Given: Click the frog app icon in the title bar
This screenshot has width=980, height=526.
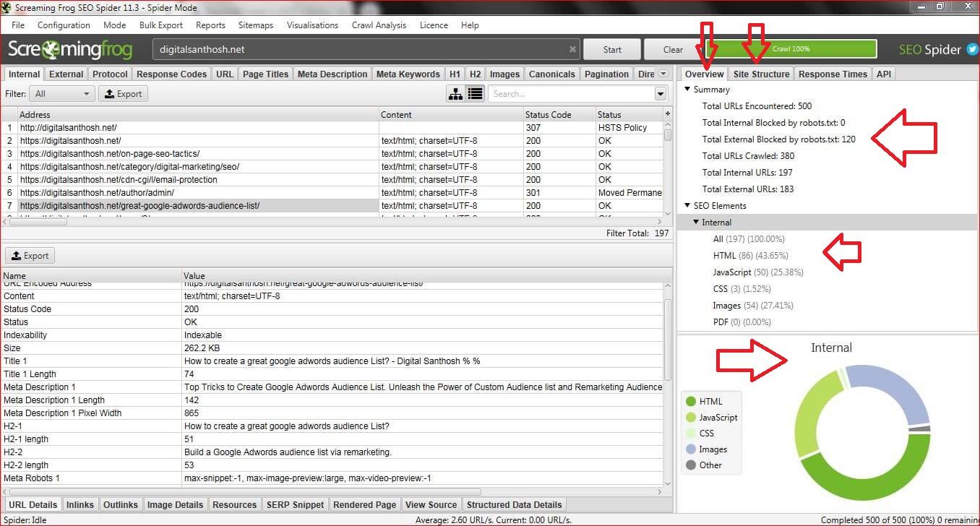Looking at the screenshot, I should coord(7,7).
